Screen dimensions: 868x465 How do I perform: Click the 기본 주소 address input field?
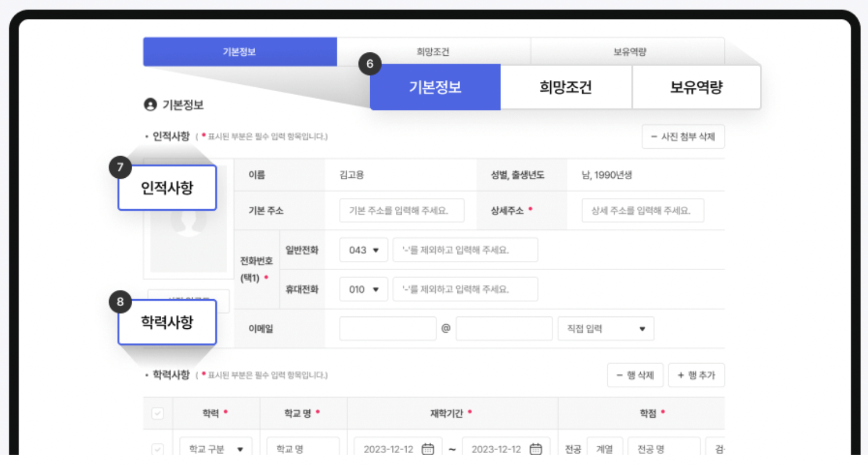click(x=402, y=210)
